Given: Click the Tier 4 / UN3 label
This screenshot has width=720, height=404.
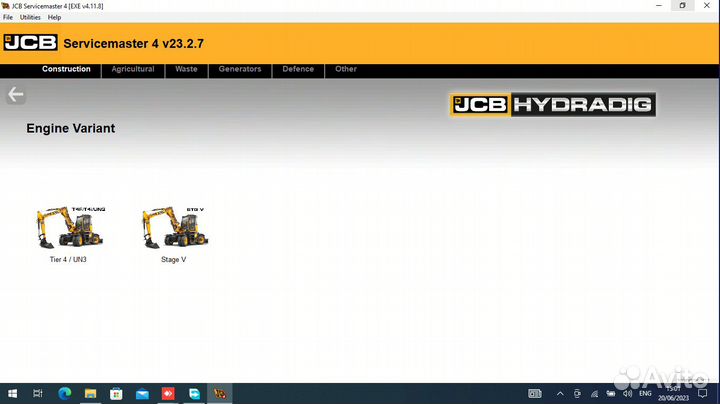Looking at the screenshot, I should (68, 259).
